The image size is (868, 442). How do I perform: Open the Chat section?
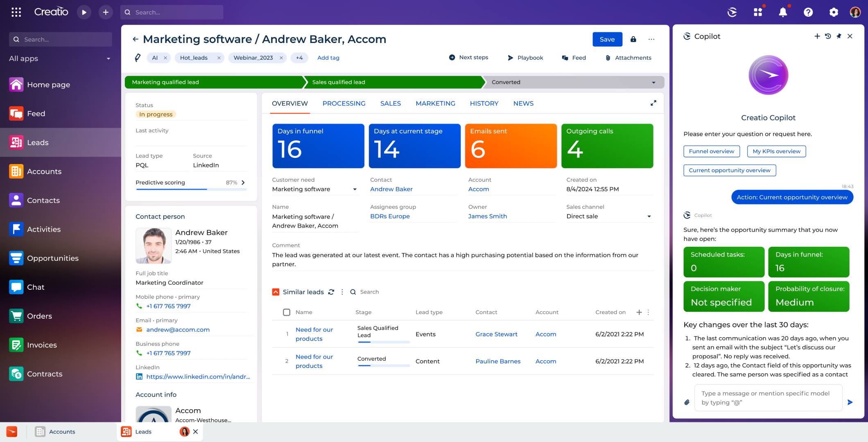pos(35,287)
